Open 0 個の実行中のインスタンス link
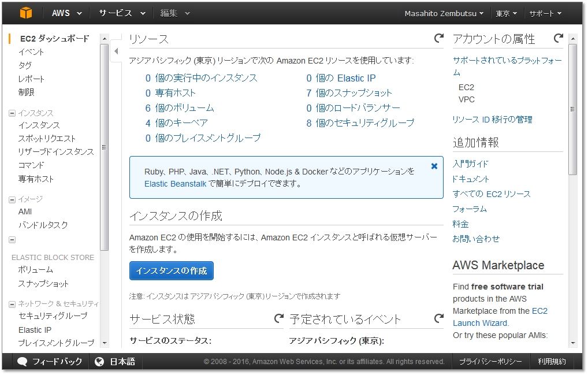 pos(202,78)
